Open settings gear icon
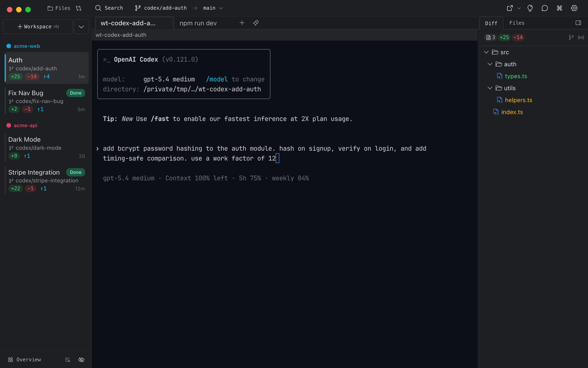The width and height of the screenshot is (588, 368). tap(574, 8)
